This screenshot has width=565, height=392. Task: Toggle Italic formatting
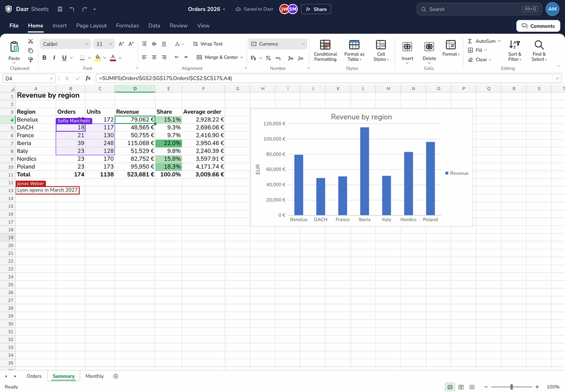pos(54,57)
